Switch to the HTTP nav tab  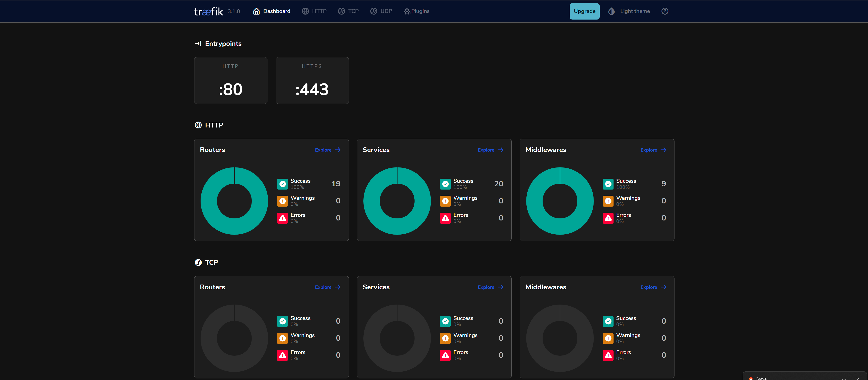tap(314, 11)
